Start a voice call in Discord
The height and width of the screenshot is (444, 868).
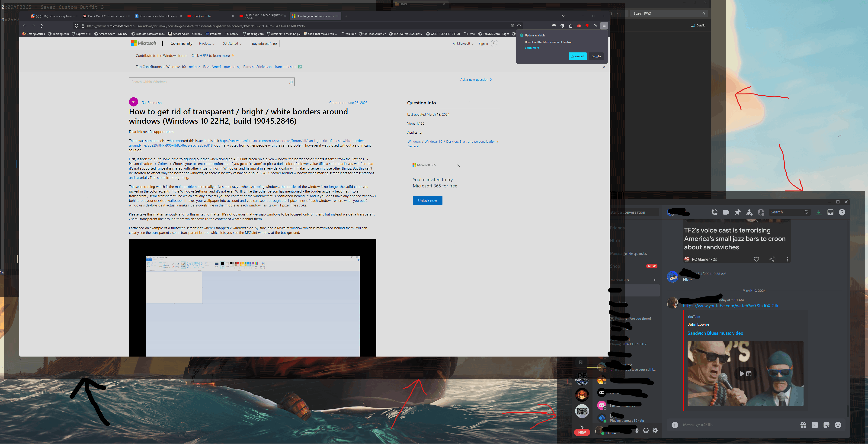coord(714,212)
